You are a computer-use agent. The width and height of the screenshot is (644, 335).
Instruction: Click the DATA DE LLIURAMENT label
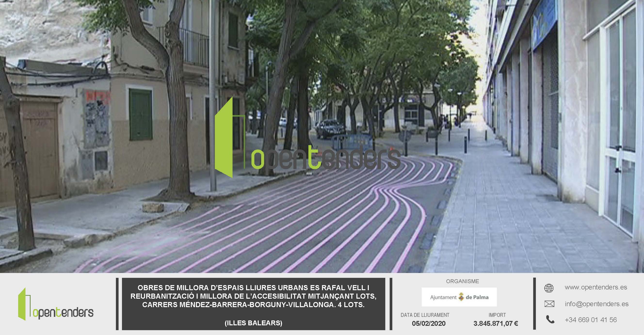pyautogui.click(x=425, y=315)
